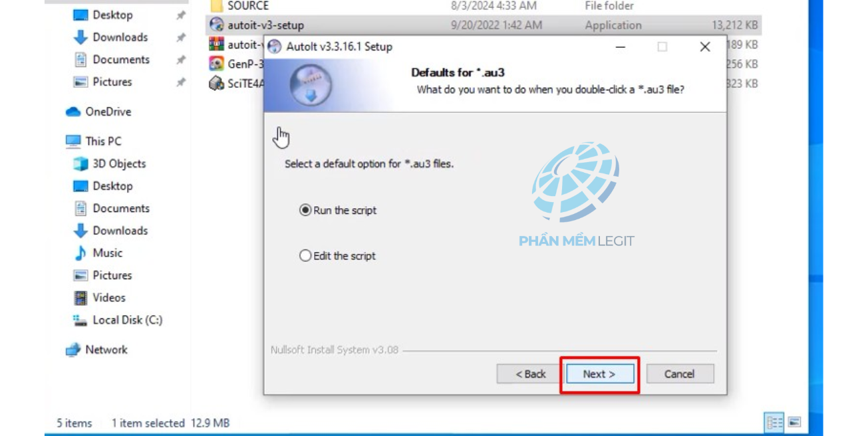Screen dimensions: 868x436
Task: Switch to details view layout
Action: (775, 422)
